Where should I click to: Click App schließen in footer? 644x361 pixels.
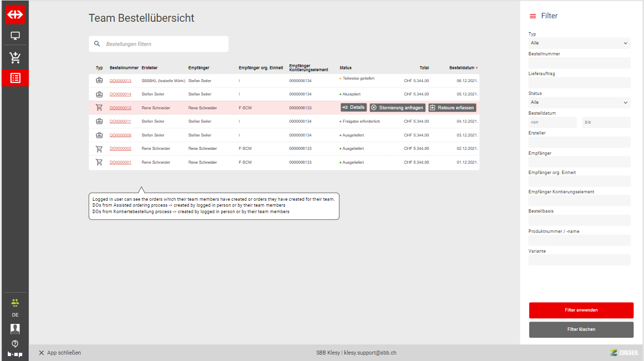60,353
